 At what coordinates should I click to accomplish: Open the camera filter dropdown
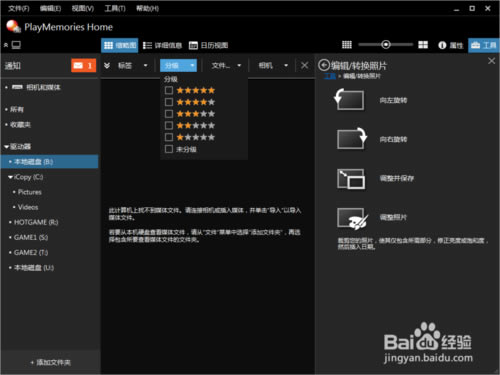[x=273, y=66]
